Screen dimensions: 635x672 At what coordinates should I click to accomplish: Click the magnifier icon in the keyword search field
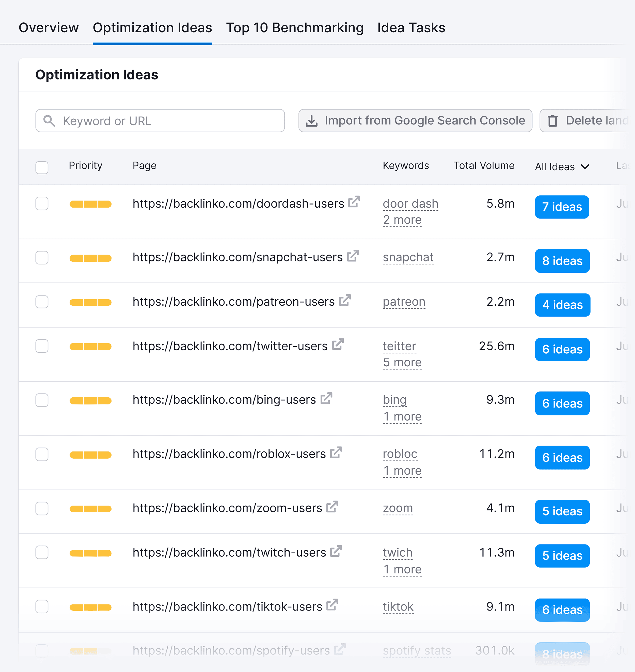click(x=49, y=120)
